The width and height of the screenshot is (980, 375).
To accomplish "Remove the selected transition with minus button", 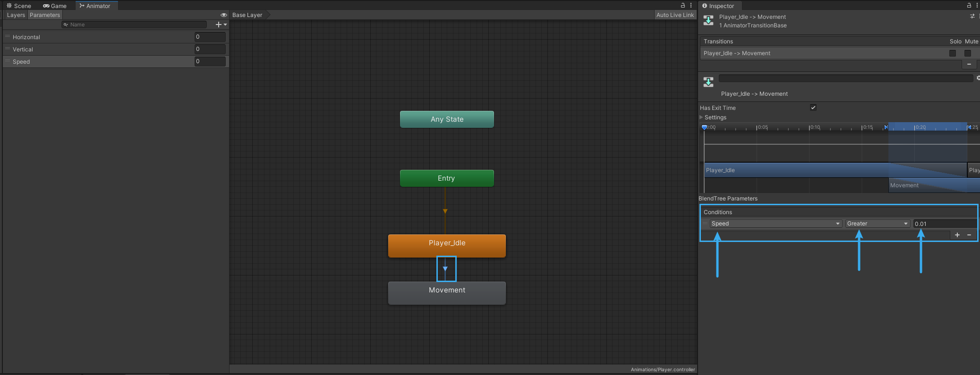I will point(969,64).
